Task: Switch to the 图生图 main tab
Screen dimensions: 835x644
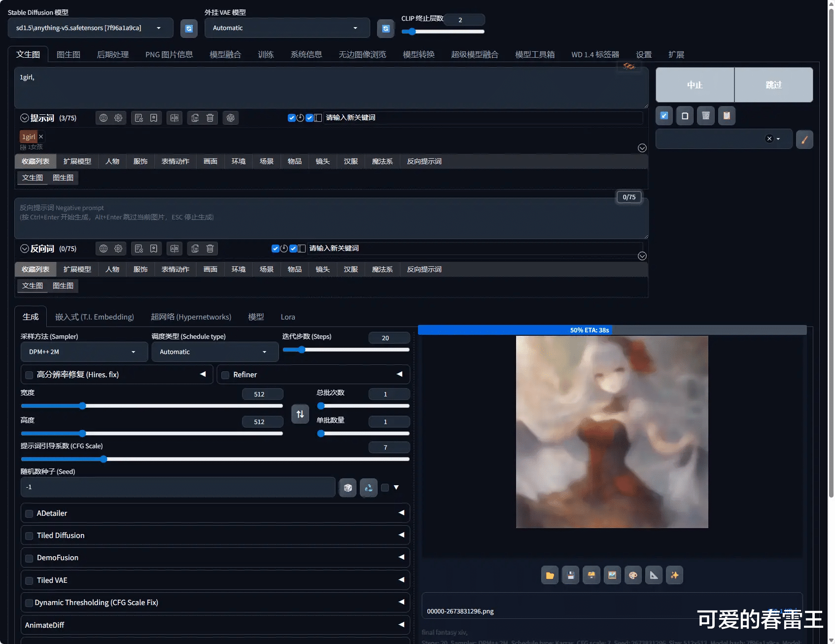Action: pos(69,54)
